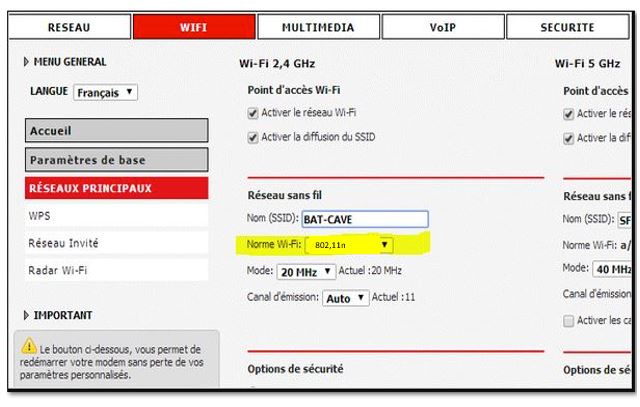This screenshot has width=640, height=407.
Task: Open the Canal d'émission Auto dropdown
Action: coord(345,298)
